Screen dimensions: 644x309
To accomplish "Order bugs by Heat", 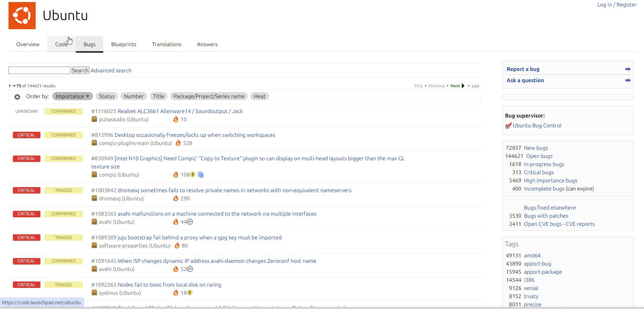I will [x=260, y=96].
